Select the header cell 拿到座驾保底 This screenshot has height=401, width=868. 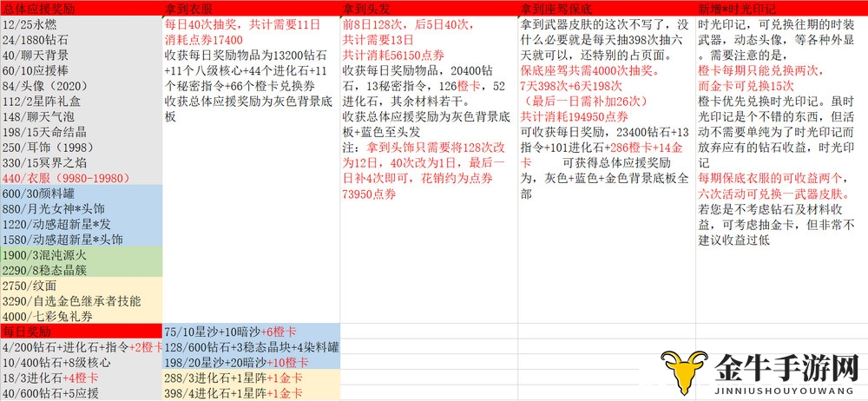click(607, 9)
